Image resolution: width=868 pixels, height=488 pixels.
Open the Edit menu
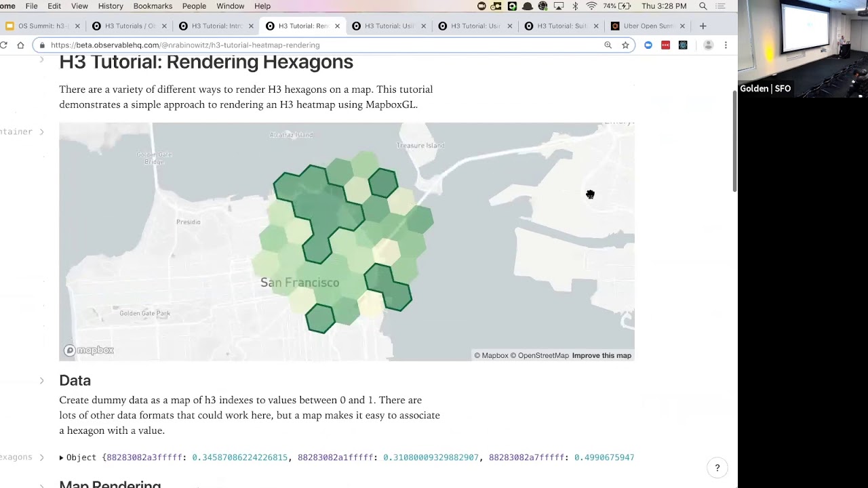(x=54, y=6)
